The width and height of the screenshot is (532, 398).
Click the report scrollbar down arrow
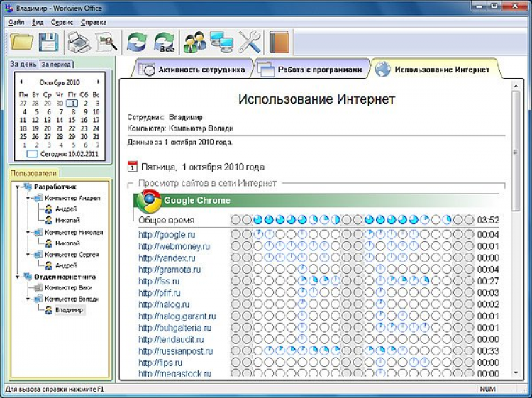pos(516,372)
